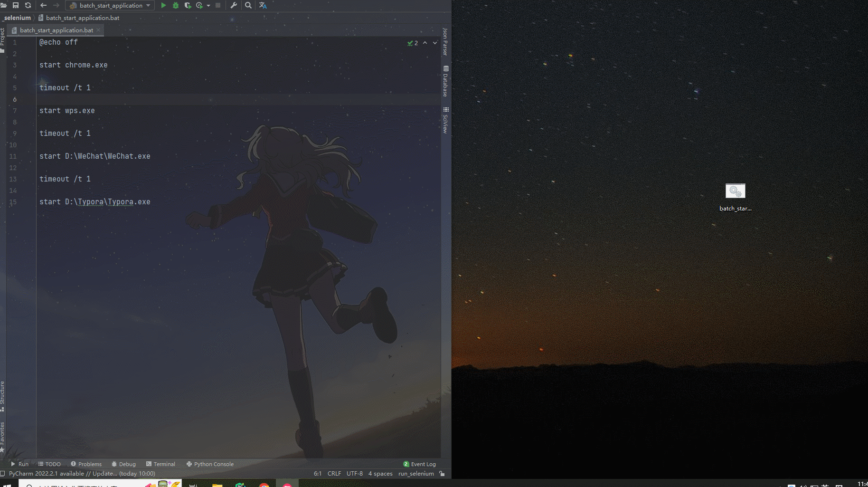Open File Explorer from taskbar
Image resolution: width=868 pixels, height=487 pixels.
coord(217,484)
